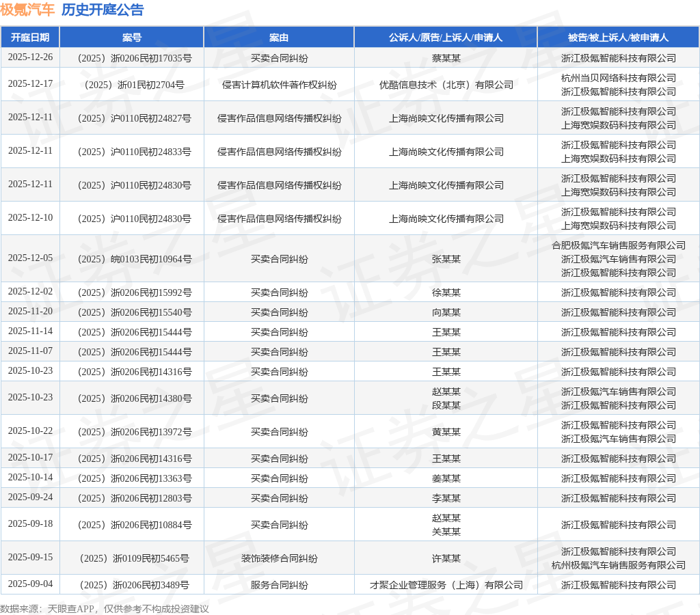Click case number 浙0206民初13972号
Screen dimensions: 700x615
point(135,432)
